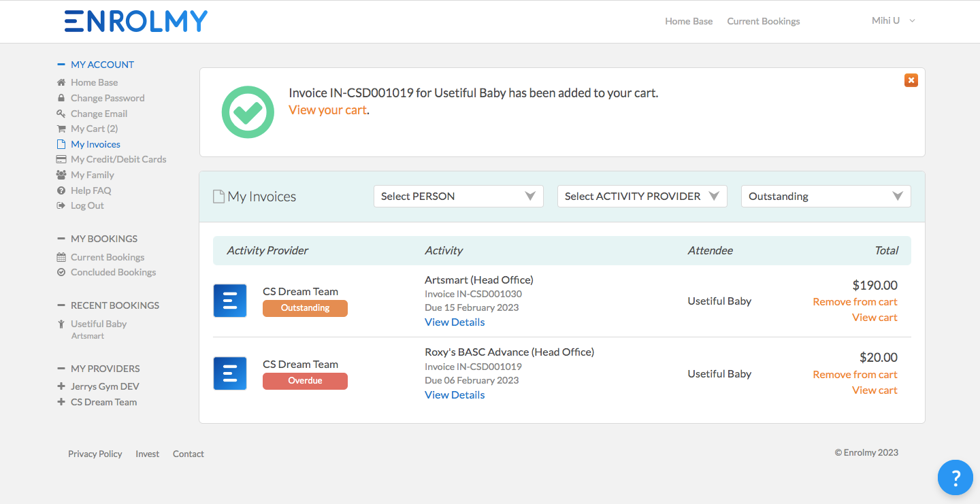Click the red Overdue status badge
Screen dimensions: 980x504
tap(305, 381)
